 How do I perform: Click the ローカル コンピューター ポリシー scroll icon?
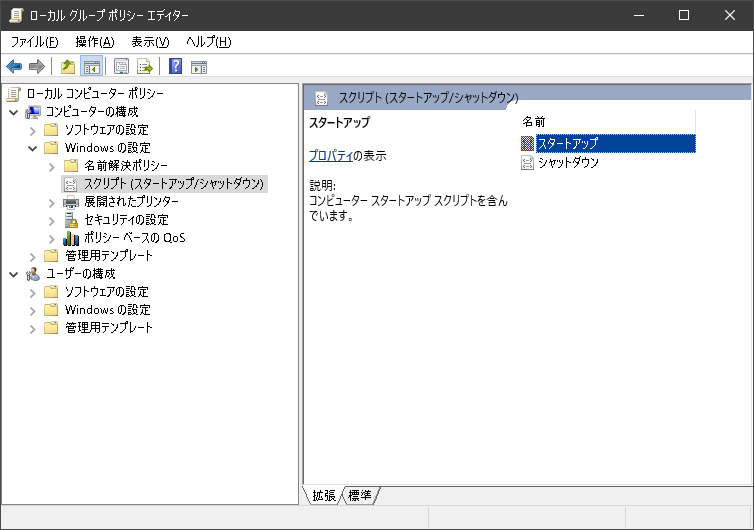click(x=13, y=94)
